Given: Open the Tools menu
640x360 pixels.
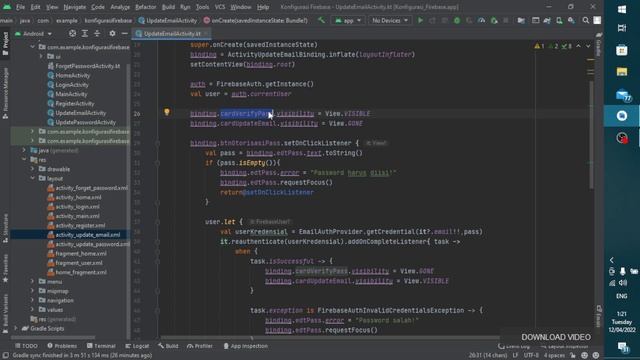Looking at the screenshot, I should click(202, 7).
